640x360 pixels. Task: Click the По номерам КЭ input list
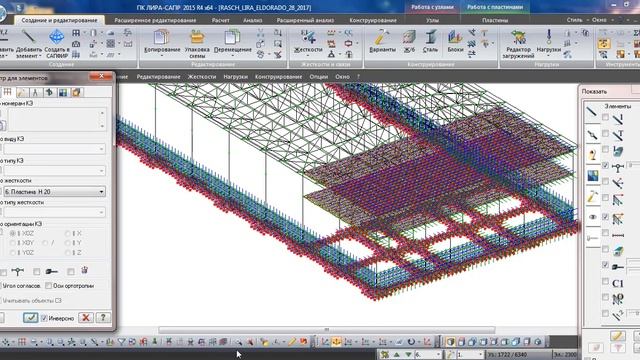pos(56,119)
